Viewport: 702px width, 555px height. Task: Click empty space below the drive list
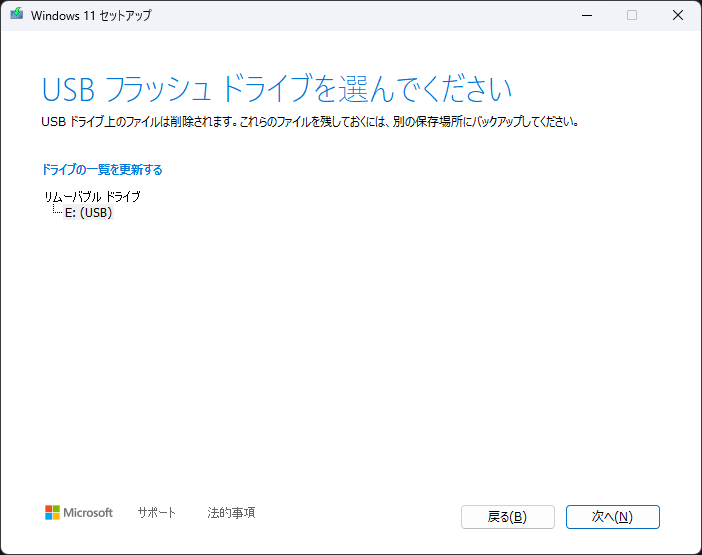pos(350,350)
